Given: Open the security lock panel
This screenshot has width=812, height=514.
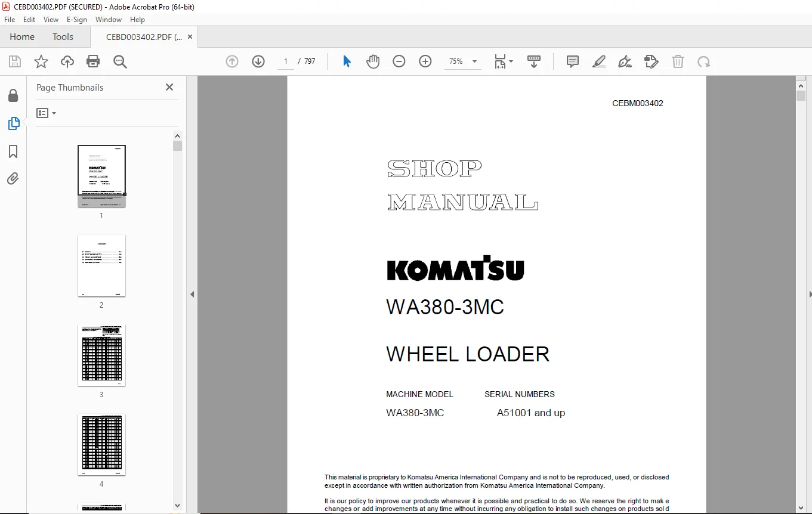Looking at the screenshot, I should pos(13,95).
